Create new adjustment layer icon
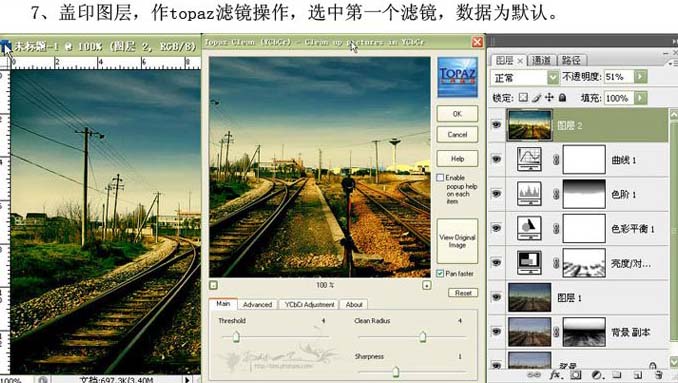Image resolution: width=678 pixels, height=383 pixels. pos(596,375)
